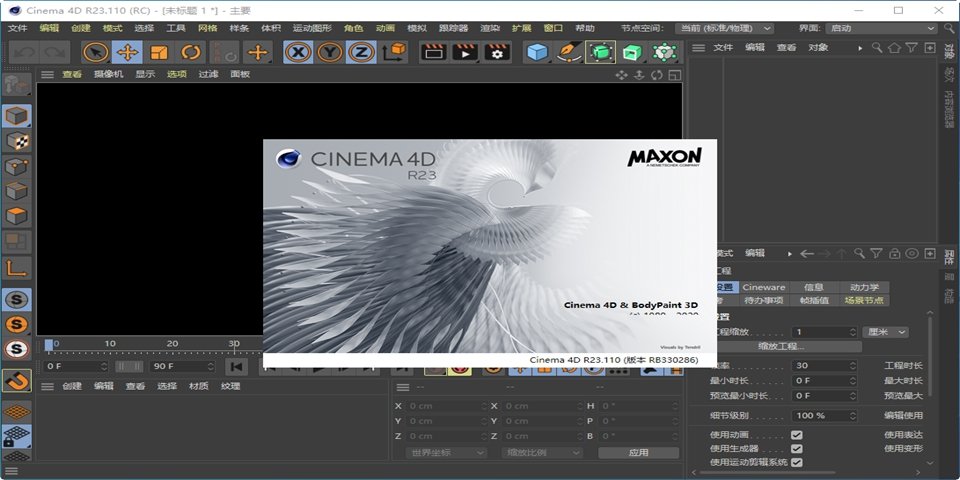Uncheck 使用动画 checkbox
This screenshot has width=960, height=480.
[797, 435]
